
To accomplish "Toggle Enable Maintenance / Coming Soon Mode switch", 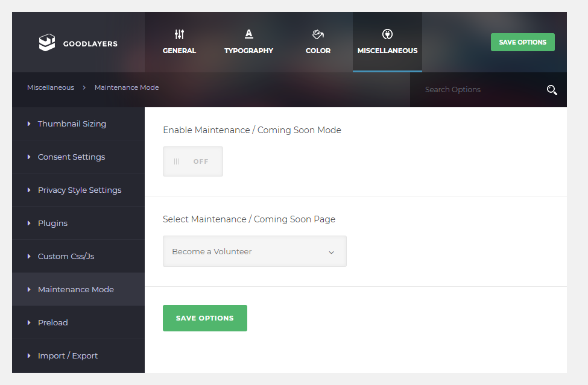I will (193, 161).
